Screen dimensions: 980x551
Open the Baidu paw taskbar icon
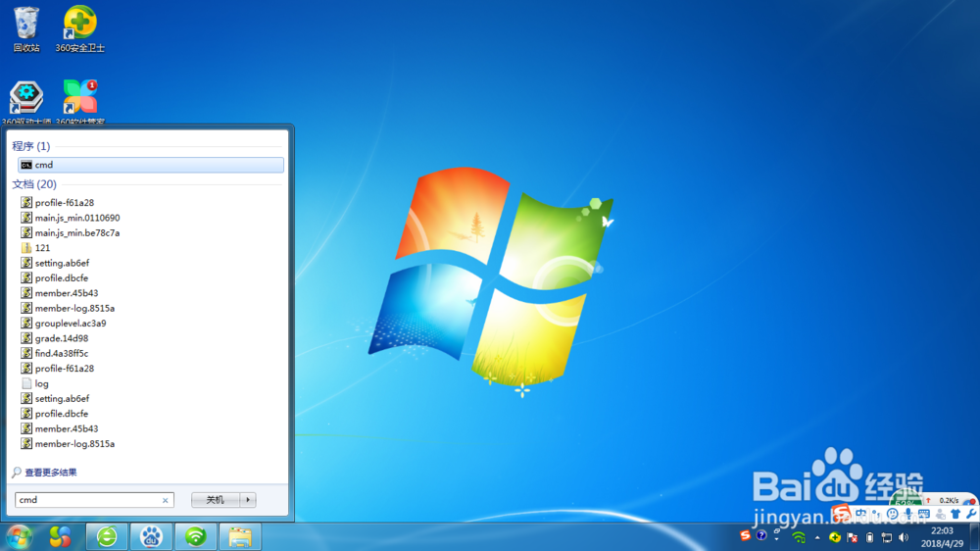(151, 536)
